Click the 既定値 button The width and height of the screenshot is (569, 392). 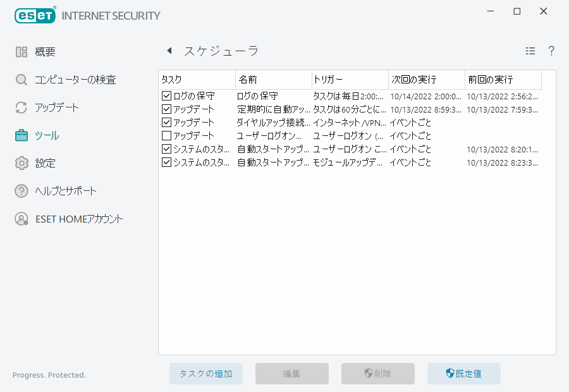[463, 374]
